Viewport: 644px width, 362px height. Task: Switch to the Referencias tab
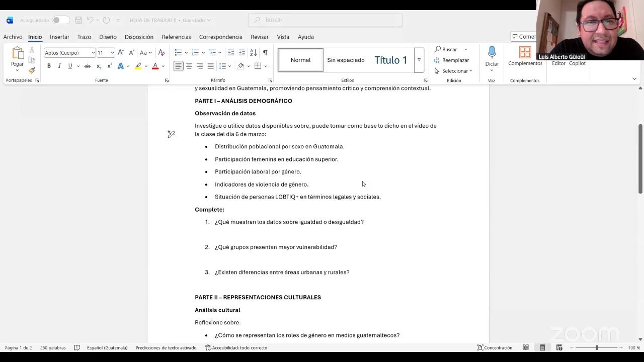(x=176, y=37)
